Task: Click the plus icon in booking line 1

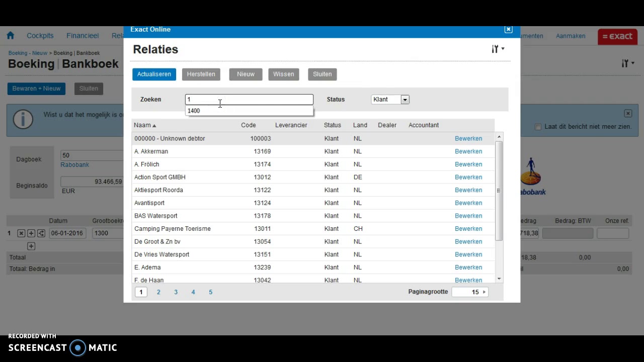Action: point(31,233)
